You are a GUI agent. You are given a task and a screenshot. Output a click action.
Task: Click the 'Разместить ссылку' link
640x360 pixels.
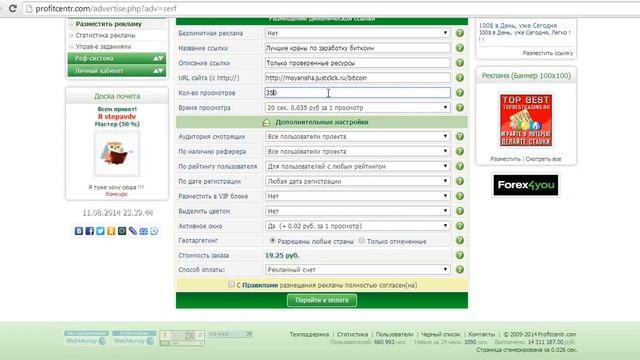(548, 53)
